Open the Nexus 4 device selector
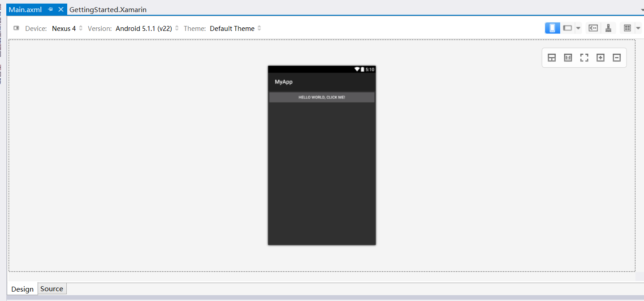Image resolution: width=644 pixels, height=301 pixels. (x=67, y=28)
